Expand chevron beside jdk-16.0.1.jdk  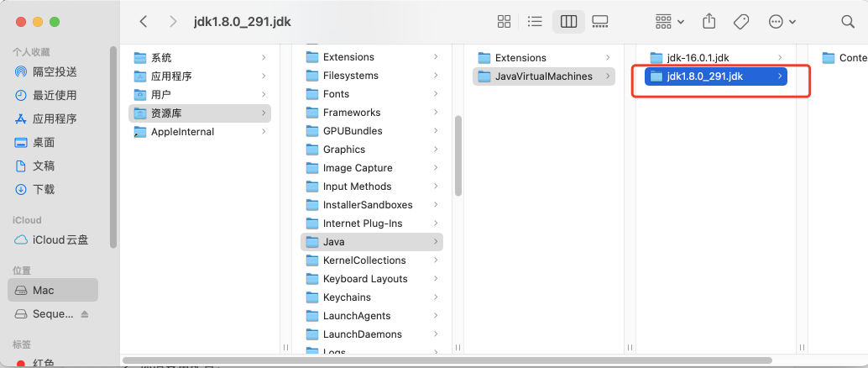780,58
